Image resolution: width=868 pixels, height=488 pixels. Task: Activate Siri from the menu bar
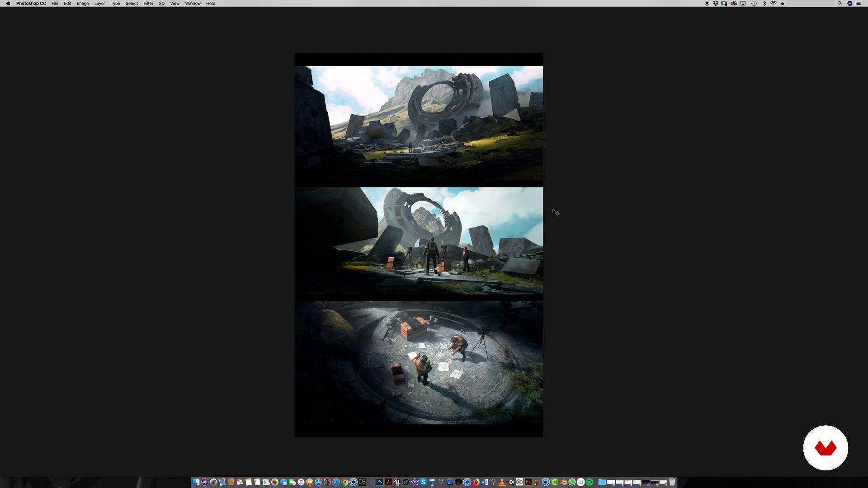pos(850,3)
